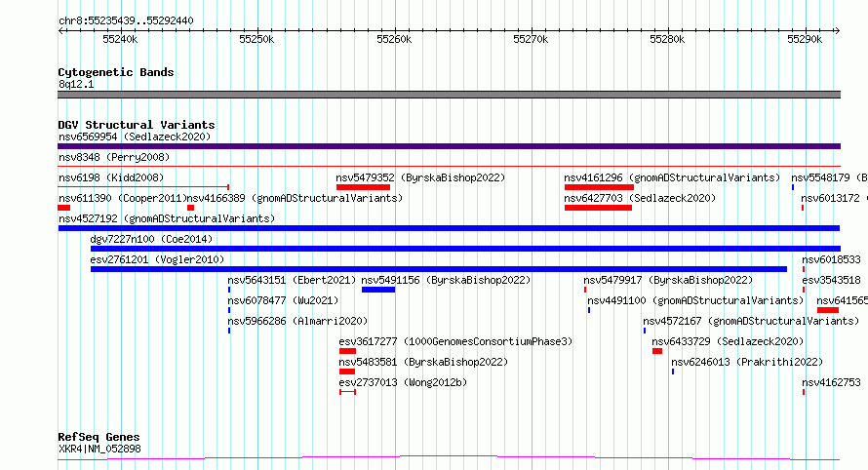Click blue bar under esv2761201
The height and width of the screenshot is (470, 868).
439,269
